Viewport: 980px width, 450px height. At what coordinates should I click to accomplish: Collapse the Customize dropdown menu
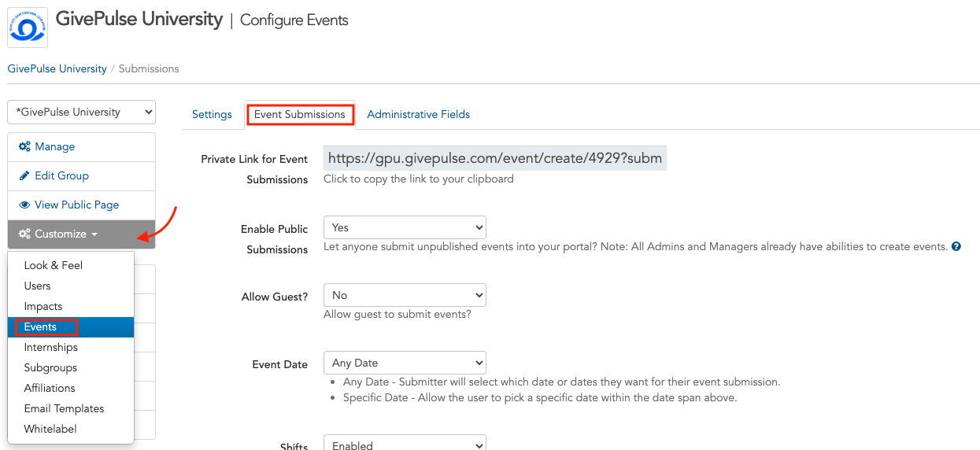pyautogui.click(x=81, y=234)
